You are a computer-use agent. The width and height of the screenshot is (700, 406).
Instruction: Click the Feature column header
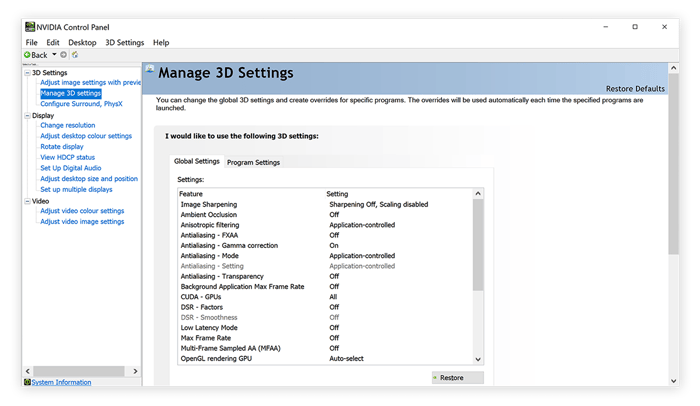[191, 194]
